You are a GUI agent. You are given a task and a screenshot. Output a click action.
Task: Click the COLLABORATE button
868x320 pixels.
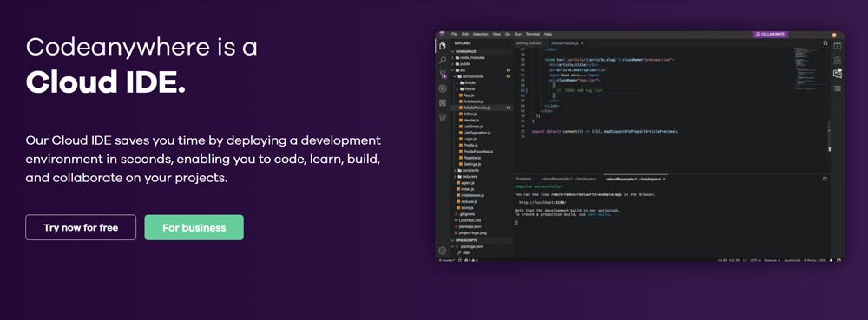click(x=770, y=35)
